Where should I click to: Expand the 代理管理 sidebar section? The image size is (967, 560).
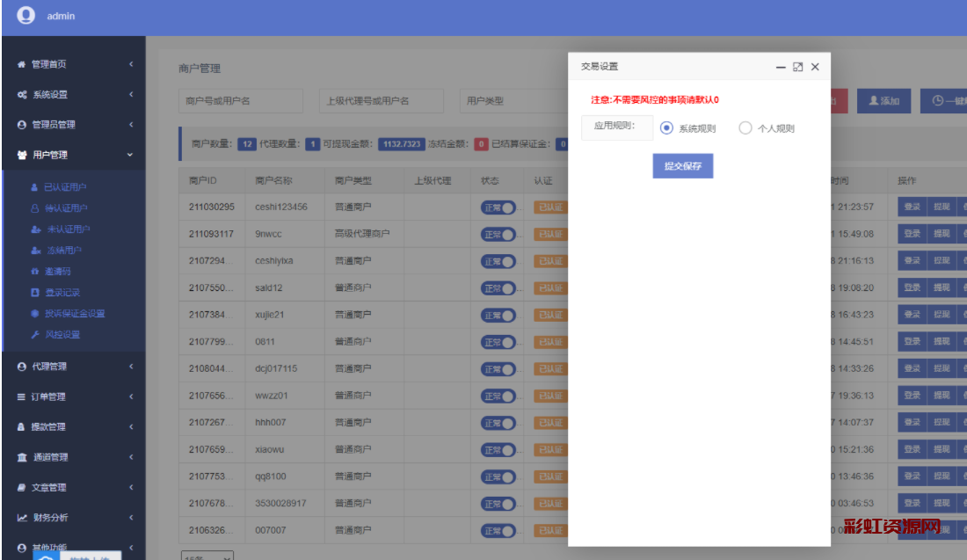tap(130, 367)
